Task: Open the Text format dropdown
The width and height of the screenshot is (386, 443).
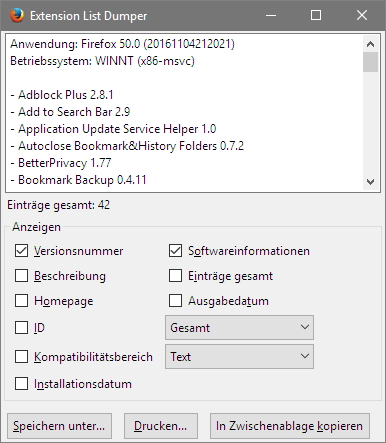Action: coord(239,357)
